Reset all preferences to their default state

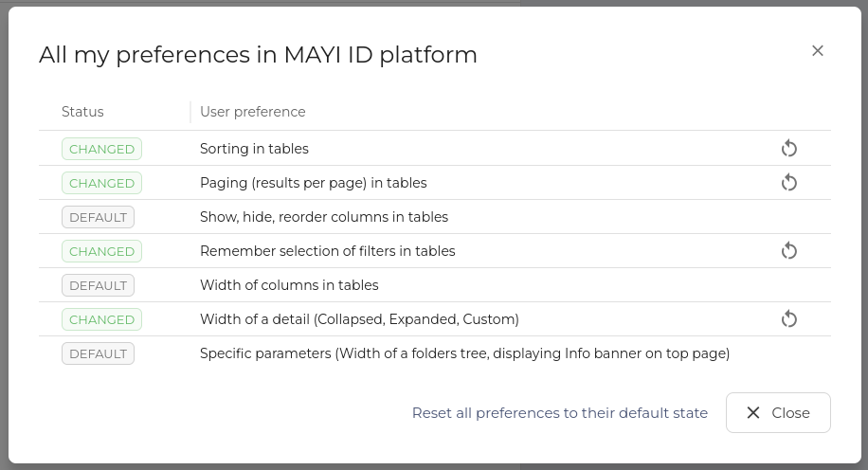(559, 413)
